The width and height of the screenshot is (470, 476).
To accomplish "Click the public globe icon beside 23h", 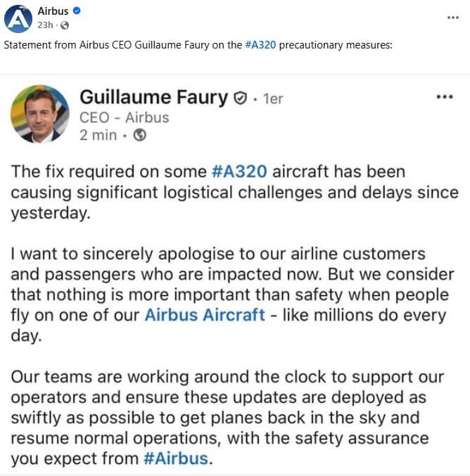I will click(65, 25).
